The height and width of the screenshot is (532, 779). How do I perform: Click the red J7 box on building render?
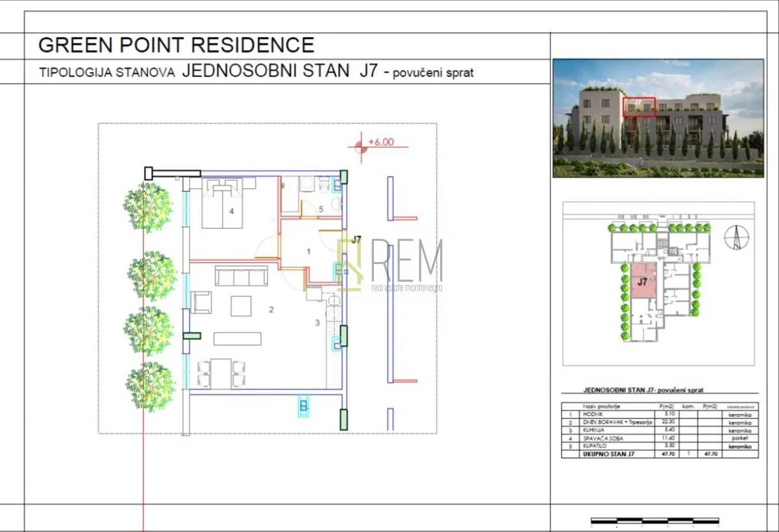[x=640, y=107]
